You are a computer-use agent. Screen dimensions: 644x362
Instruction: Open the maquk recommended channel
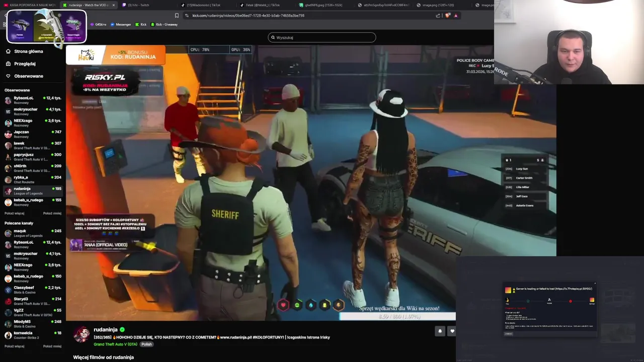coord(33,233)
